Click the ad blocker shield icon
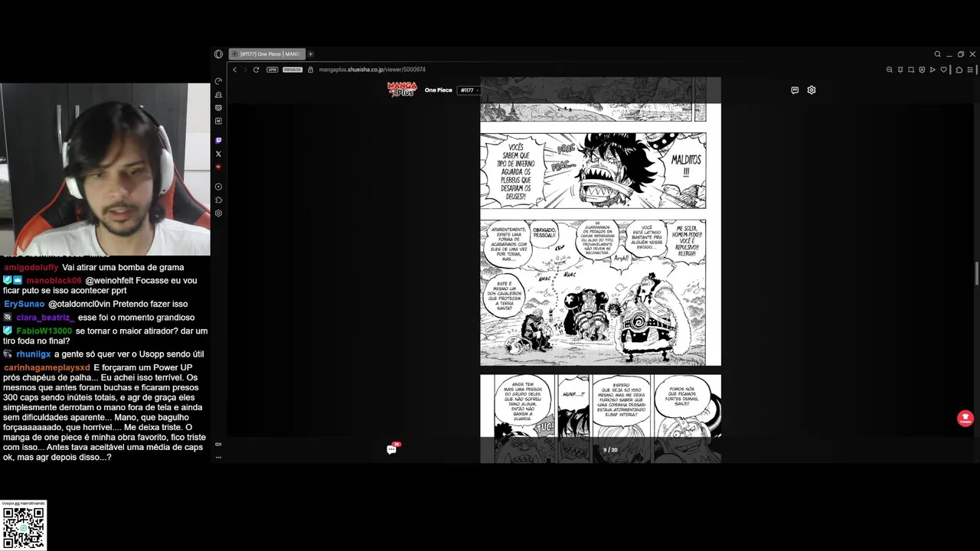Image resolution: width=980 pixels, height=551 pixels. pyautogui.click(x=922, y=70)
